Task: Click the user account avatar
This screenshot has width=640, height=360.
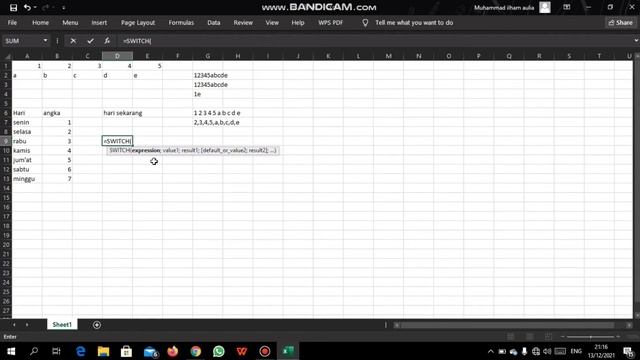Action: click(x=545, y=7)
